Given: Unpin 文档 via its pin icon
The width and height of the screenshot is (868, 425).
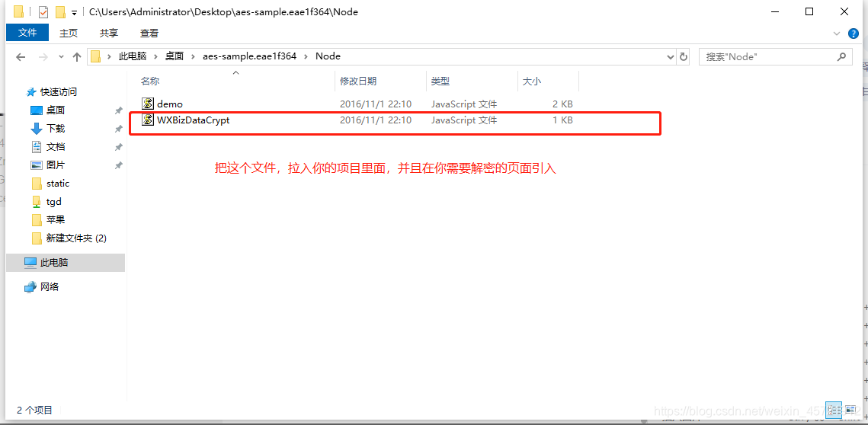Looking at the screenshot, I should (118, 147).
